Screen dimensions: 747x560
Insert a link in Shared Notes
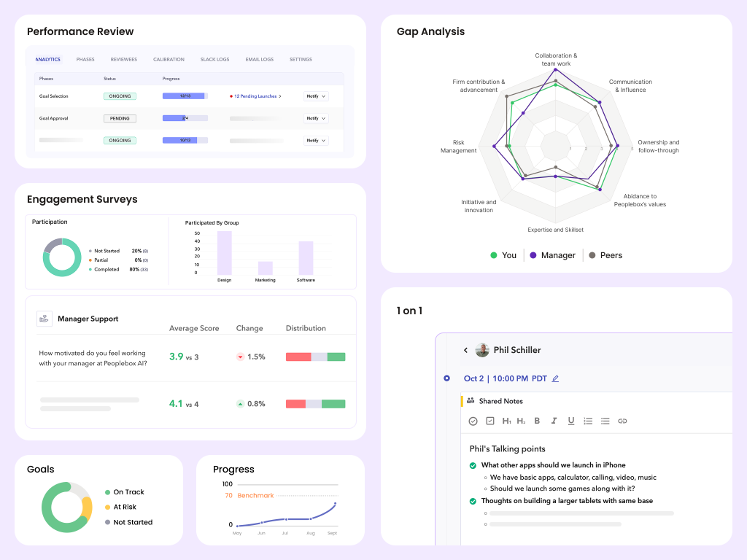(x=622, y=421)
